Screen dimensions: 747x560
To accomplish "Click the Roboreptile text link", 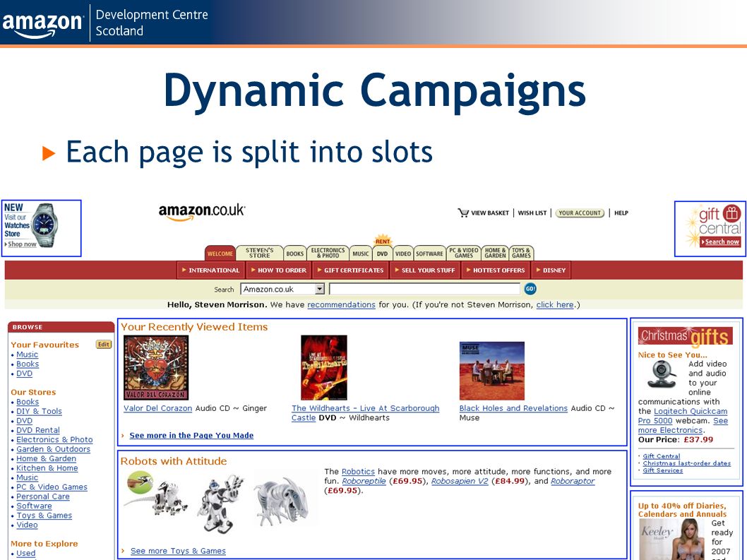I will click(364, 481).
